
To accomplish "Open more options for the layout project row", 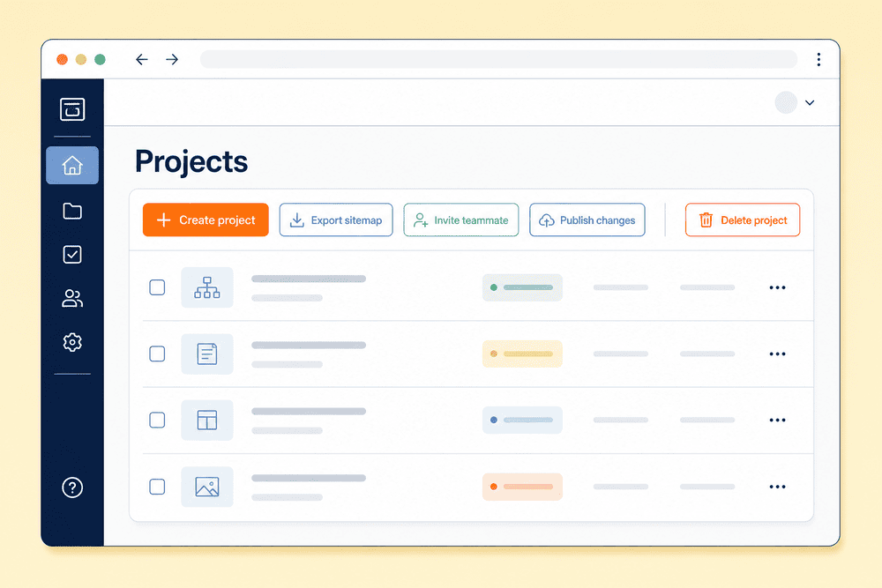I will click(x=777, y=421).
